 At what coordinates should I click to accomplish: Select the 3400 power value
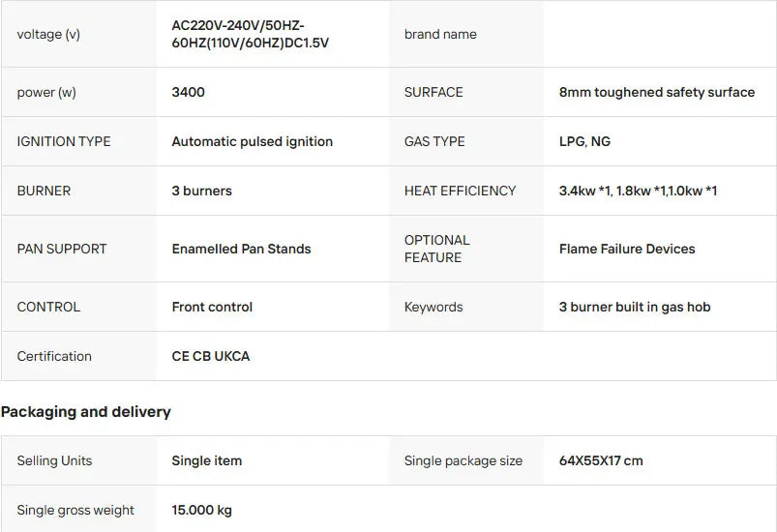pyautogui.click(x=188, y=92)
